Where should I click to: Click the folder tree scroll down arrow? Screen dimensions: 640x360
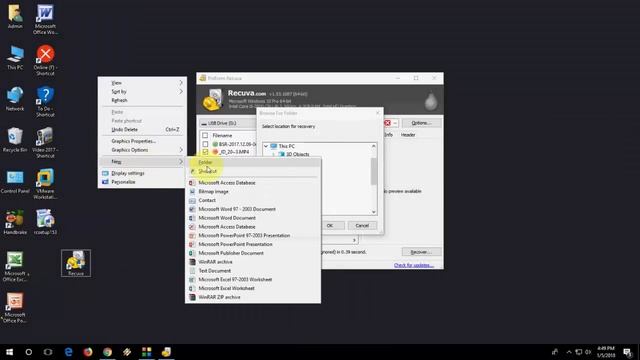[x=373, y=212]
